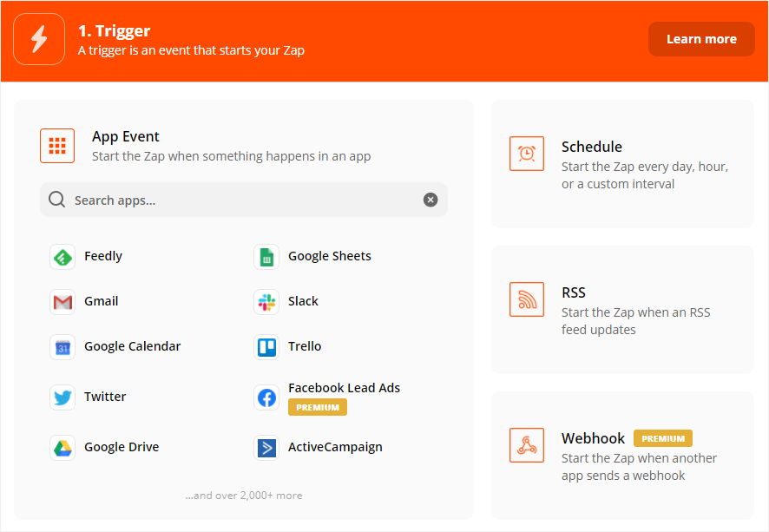Click the App Event heading
769x532 pixels.
coord(126,136)
